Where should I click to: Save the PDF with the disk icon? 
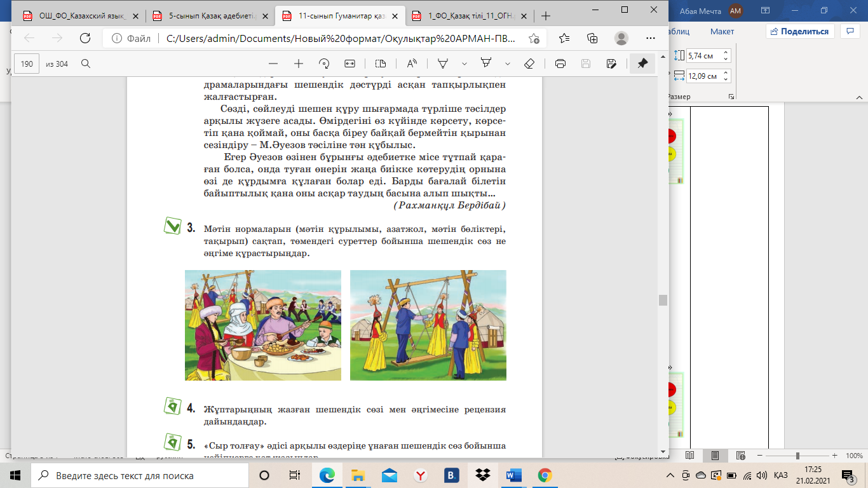(586, 64)
